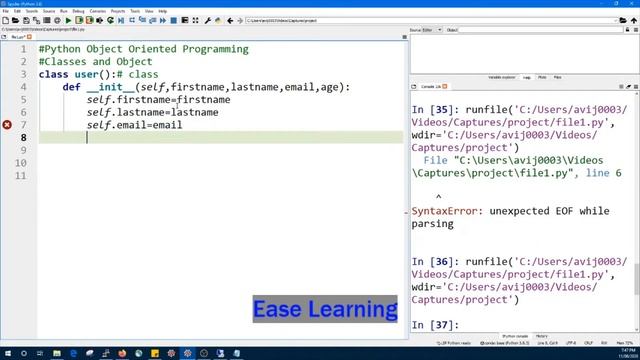Save all open files
Image resolution: width=640 pixels, height=360 pixels.
point(36,20)
